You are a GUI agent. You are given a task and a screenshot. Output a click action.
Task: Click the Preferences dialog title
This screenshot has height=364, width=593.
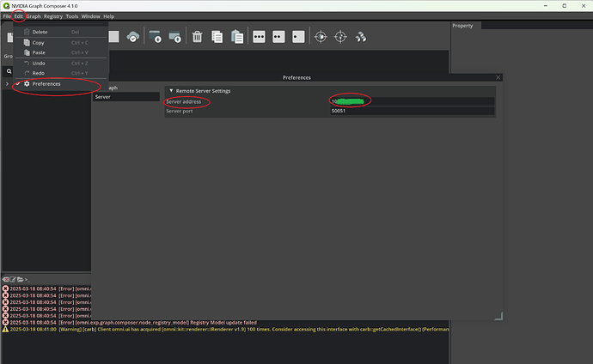(x=296, y=77)
